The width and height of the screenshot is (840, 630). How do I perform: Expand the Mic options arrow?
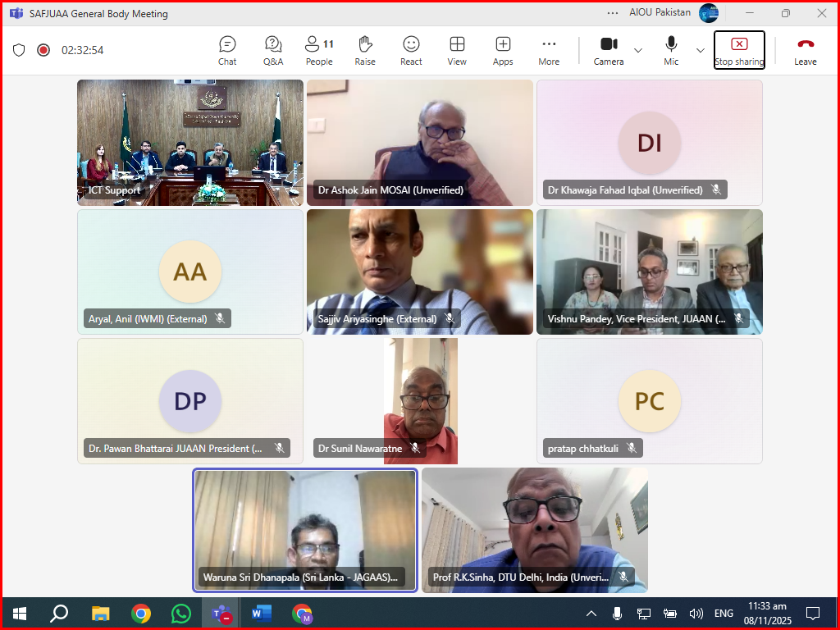[701, 50]
